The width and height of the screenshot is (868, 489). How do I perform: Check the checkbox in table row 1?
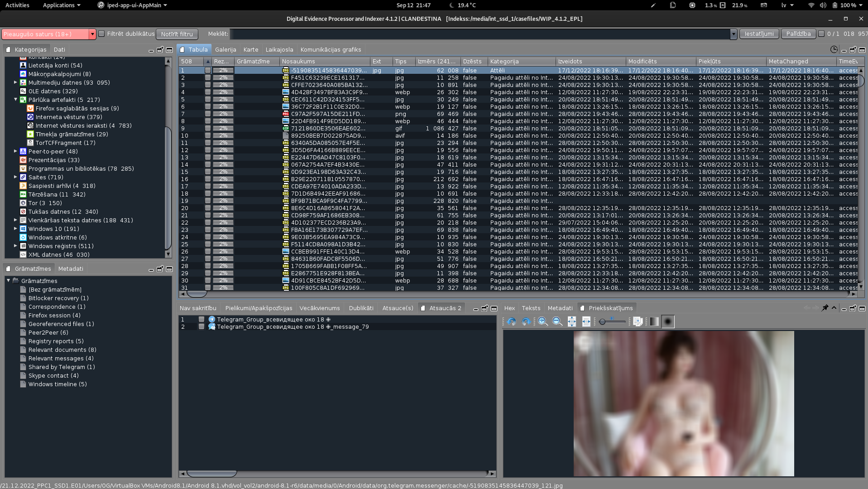(x=208, y=70)
